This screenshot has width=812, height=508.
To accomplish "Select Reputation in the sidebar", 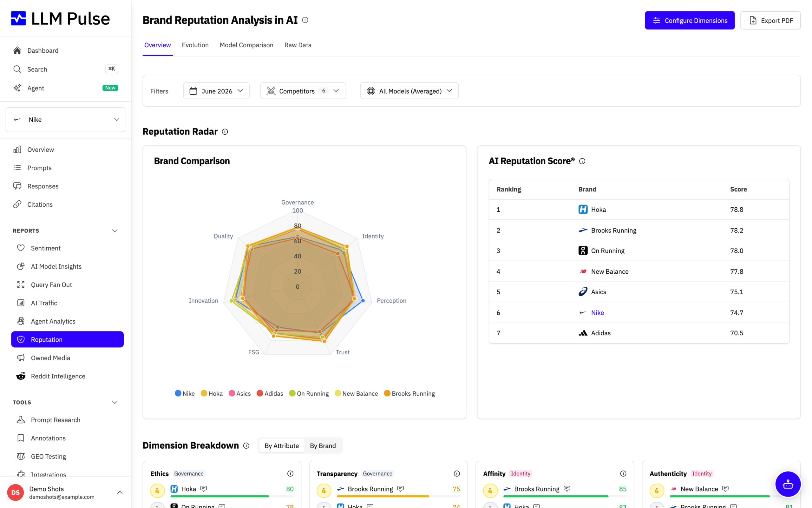I will click(x=68, y=340).
